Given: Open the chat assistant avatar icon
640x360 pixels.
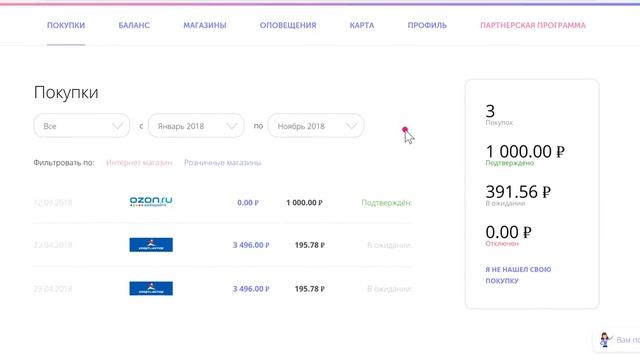Looking at the screenshot, I should 605,340.
